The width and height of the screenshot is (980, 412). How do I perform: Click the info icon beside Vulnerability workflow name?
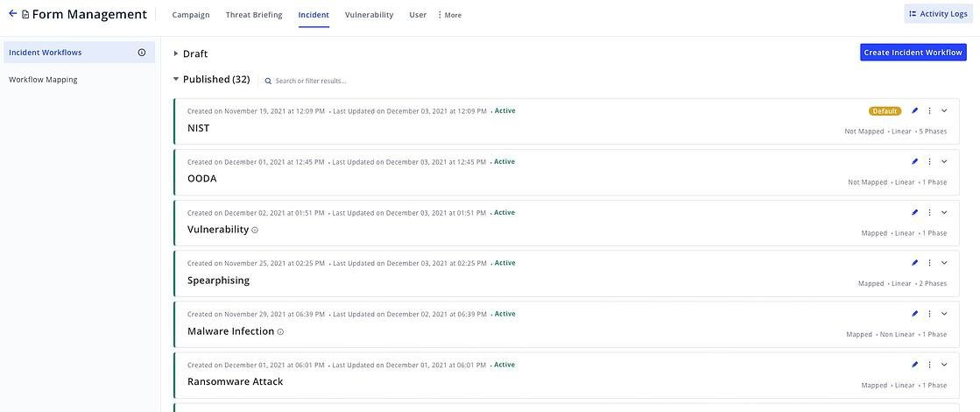click(x=255, y=231)
